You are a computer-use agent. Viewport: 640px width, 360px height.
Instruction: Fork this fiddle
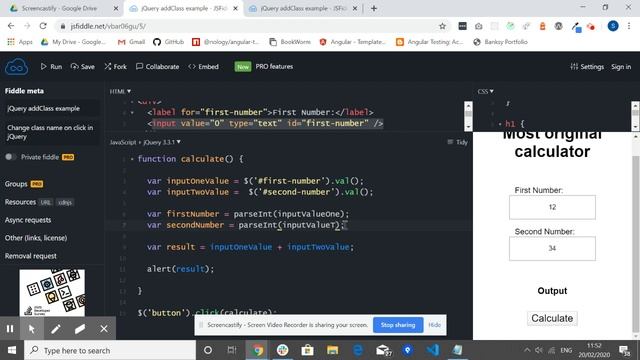coord(116,67)
